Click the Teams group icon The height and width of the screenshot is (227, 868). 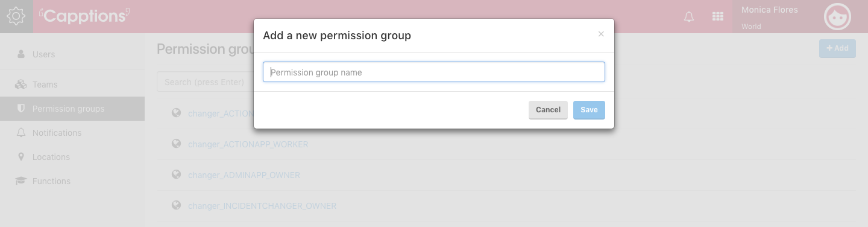click(21, 85)
